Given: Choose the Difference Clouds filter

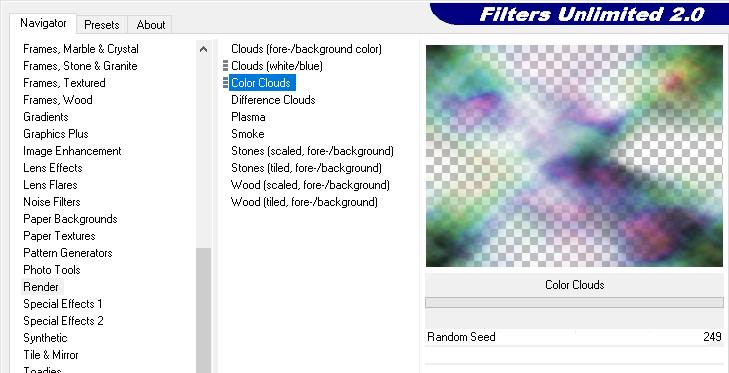Looking at the screenshot, I should point(273,100).
